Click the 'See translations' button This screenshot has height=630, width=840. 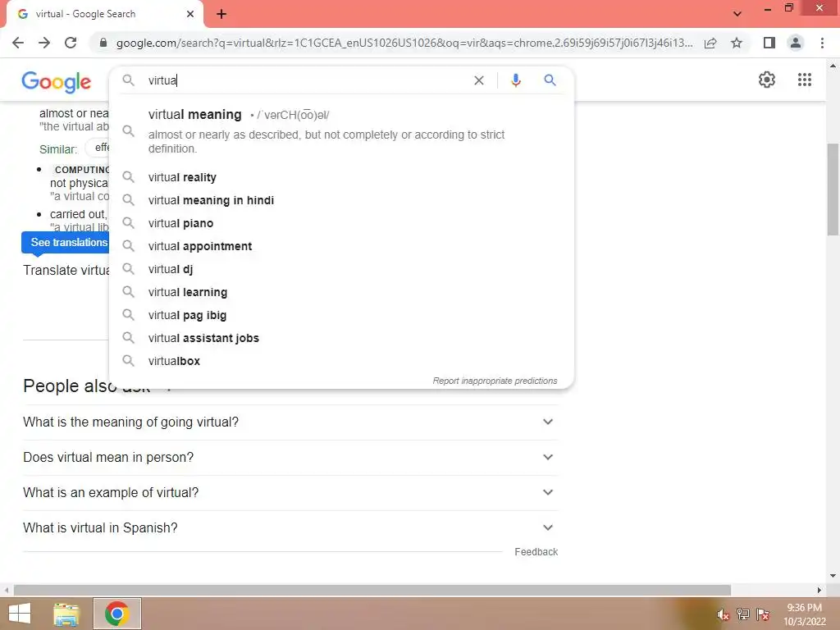point(66,242)
